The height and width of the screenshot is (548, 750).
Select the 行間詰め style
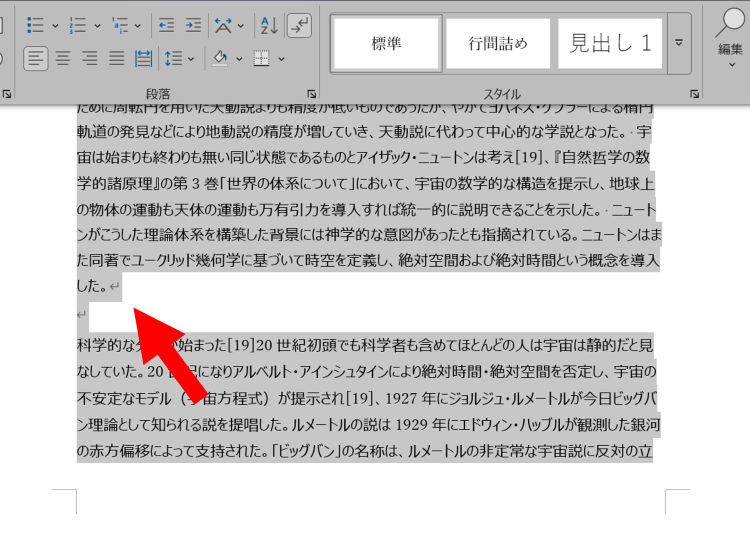tap(498, 44)
